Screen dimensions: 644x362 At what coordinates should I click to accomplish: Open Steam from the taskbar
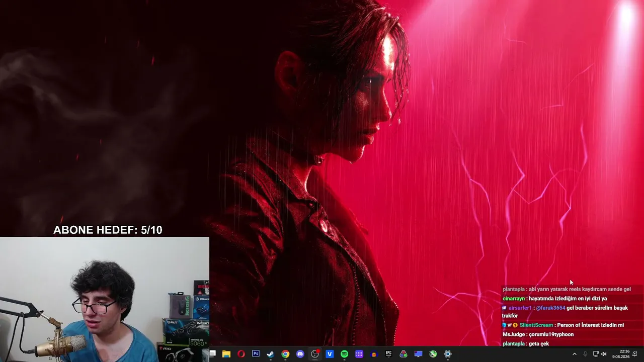(x=270, y=354)
